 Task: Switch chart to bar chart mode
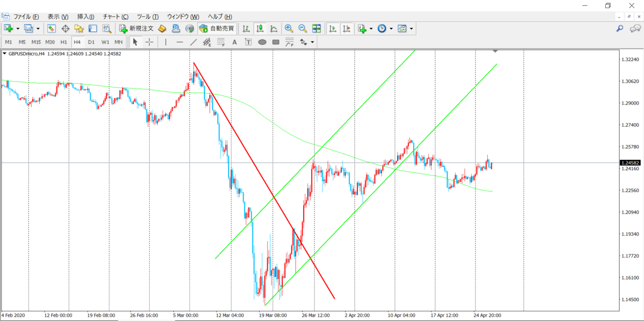(x=246, y=28)
